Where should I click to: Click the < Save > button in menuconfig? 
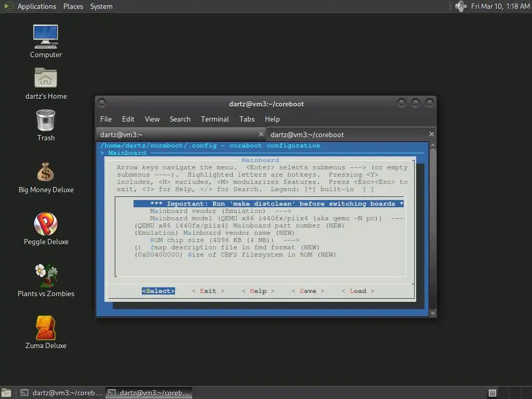(x=308, y=291)
